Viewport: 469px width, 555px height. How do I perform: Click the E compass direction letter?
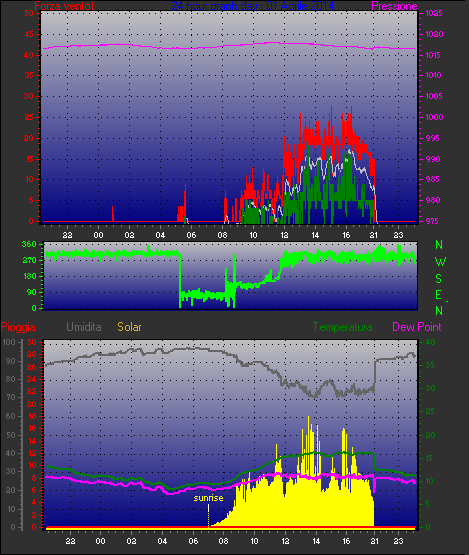[x=439, y=294]
